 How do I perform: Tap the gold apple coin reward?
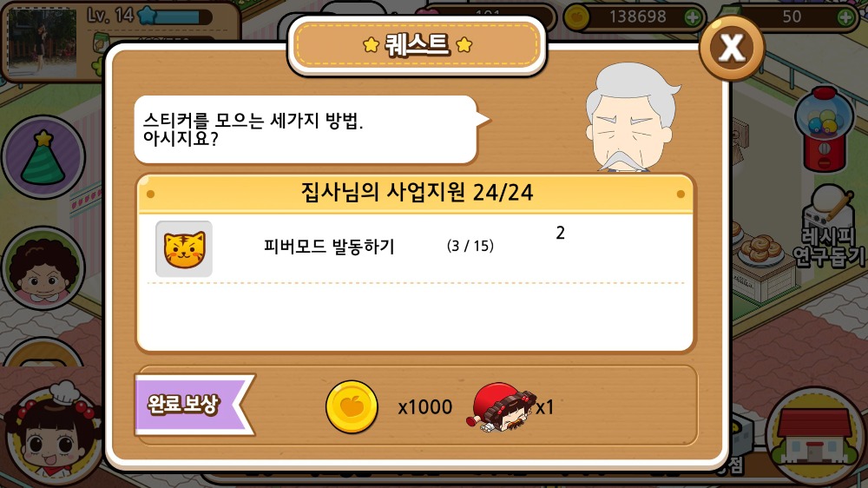pyautogui.click(x=352, y=407)
